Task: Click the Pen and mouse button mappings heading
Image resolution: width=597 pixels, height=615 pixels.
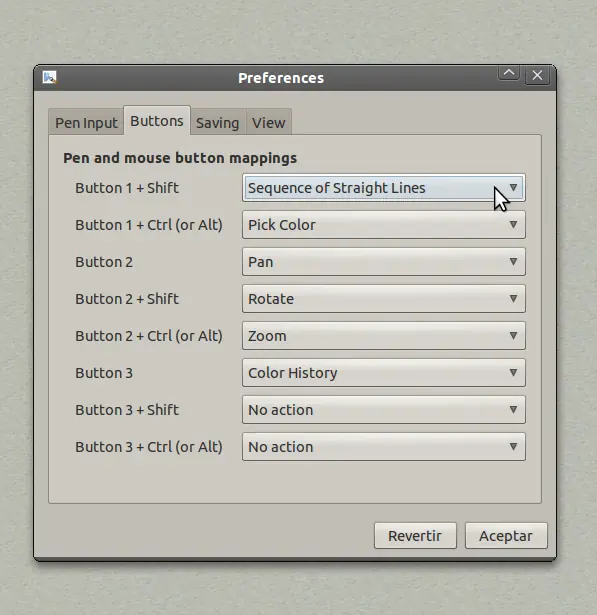Action: [x=180, y=158]
